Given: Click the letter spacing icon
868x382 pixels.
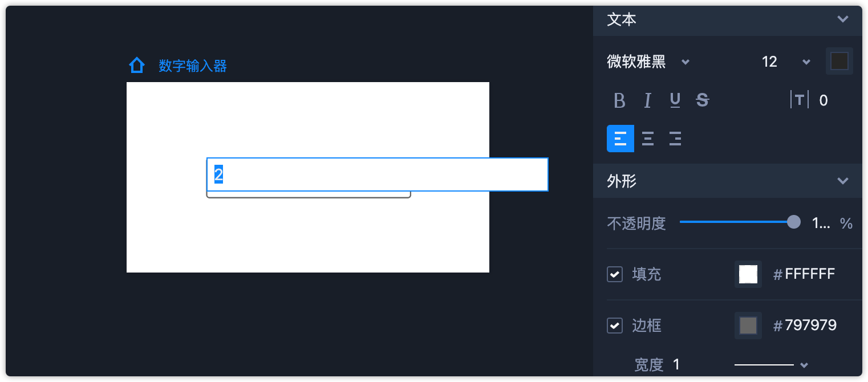Looking at the screenshot, I should pos(800,100).
